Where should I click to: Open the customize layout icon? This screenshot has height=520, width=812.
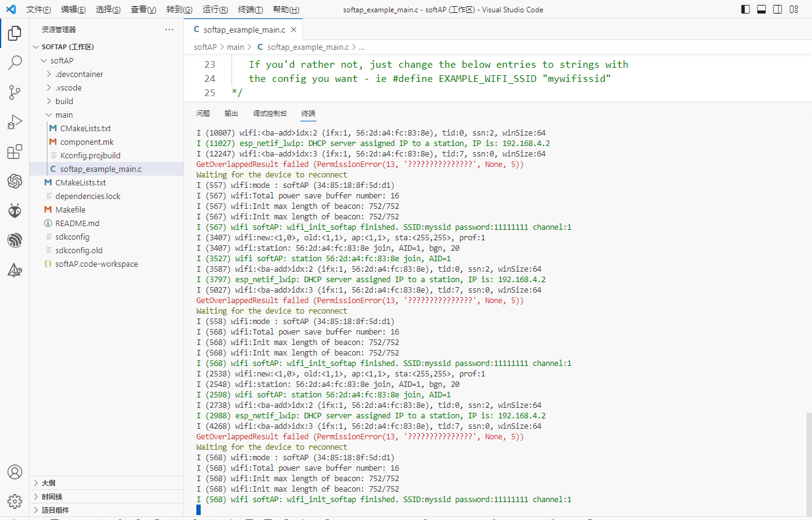point(794,9)
